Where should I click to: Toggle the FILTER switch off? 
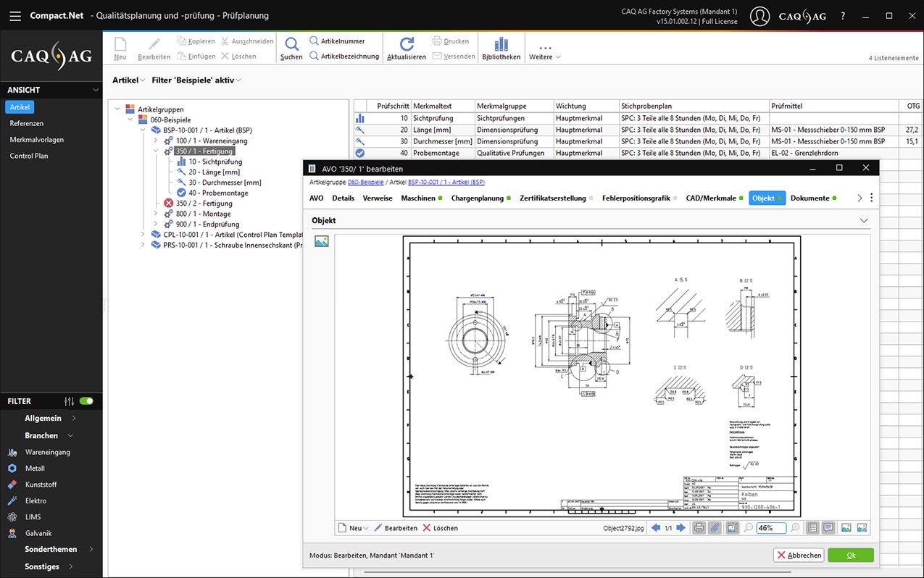[x=87, y=401]
